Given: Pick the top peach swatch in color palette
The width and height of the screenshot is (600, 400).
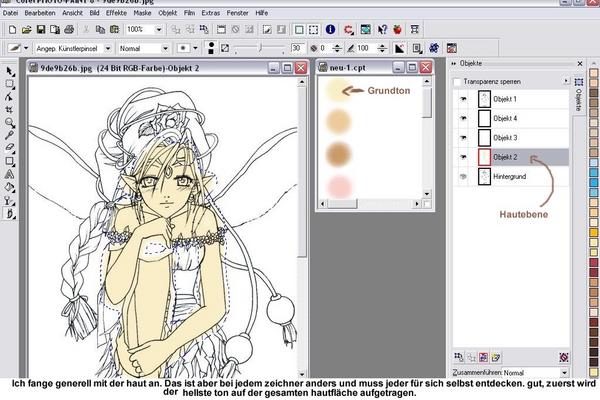Looking at the screenshot, I should tap(593, 73).
